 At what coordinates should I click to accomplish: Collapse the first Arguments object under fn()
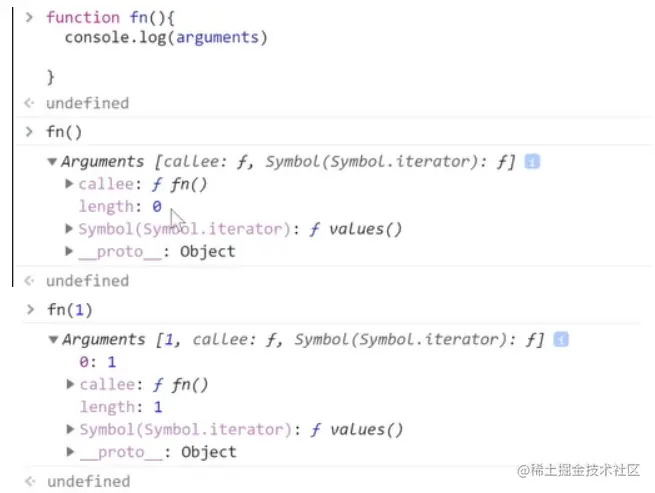click(x=52, y=162)
